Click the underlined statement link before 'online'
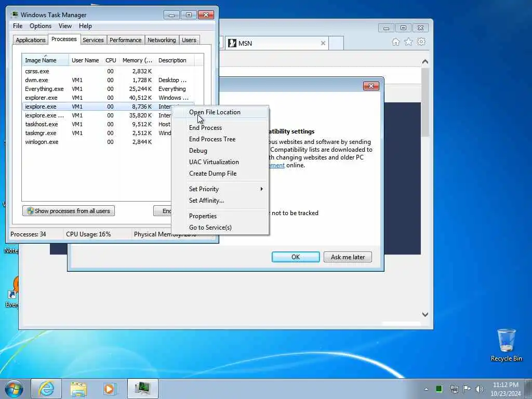This screenshot has height=399, width=532. tap(277, 165)
